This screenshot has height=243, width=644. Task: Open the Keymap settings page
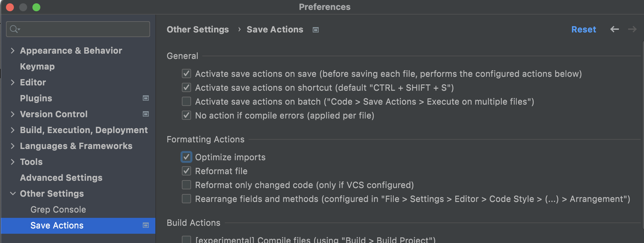[37, 67]
